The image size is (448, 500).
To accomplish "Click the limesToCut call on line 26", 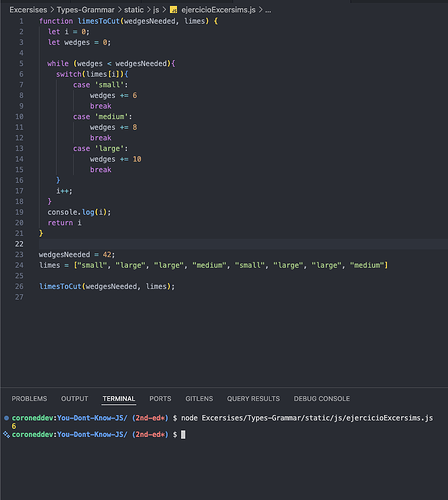I will click(107, 286).
